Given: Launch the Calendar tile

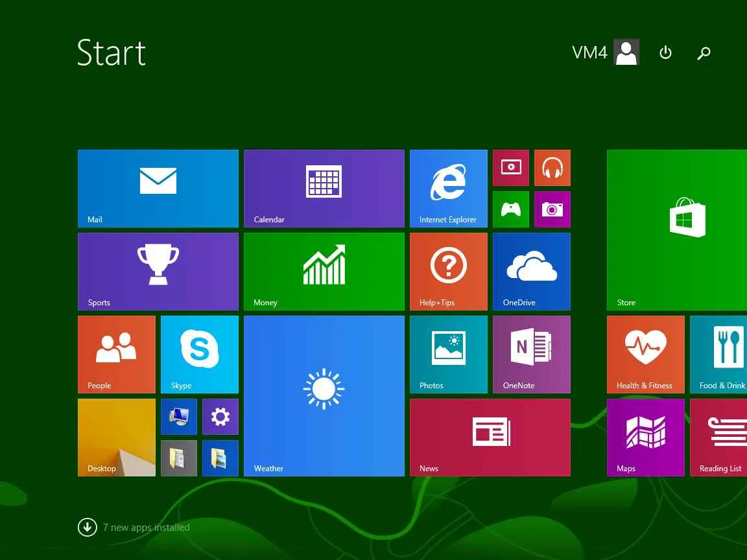Looking at the screenshot, I should point(324,188).
